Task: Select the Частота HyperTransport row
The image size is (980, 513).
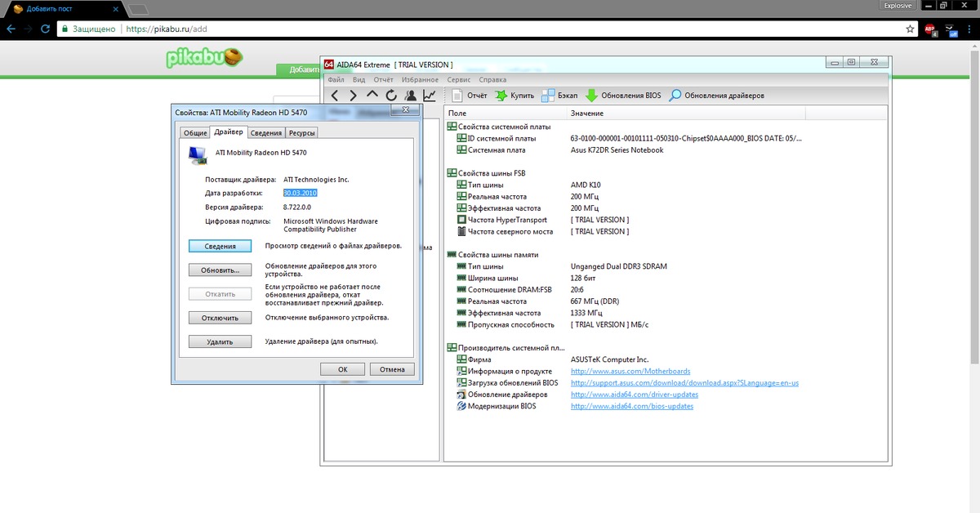Action: point(501,220)
